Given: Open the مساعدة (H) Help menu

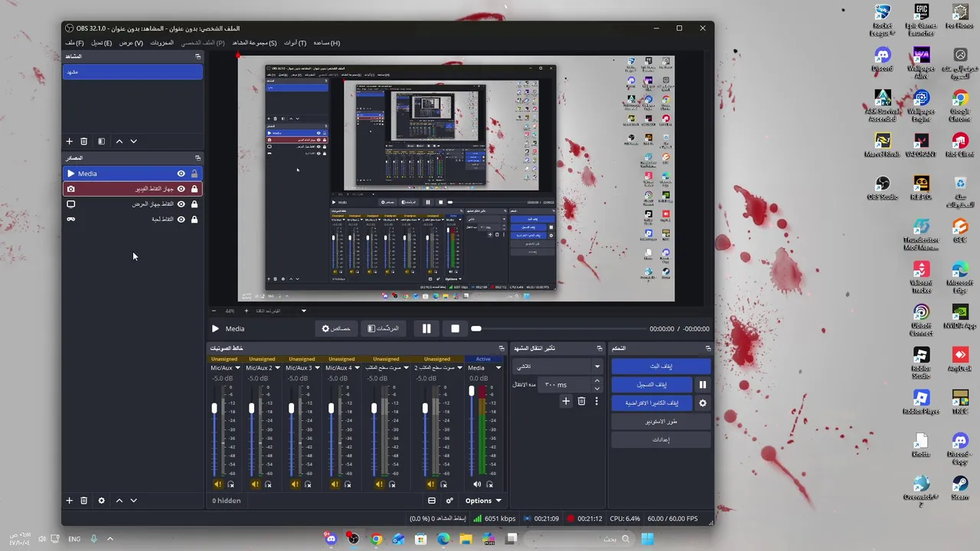Looking at the screenshot, I should [x=326, y=43].
